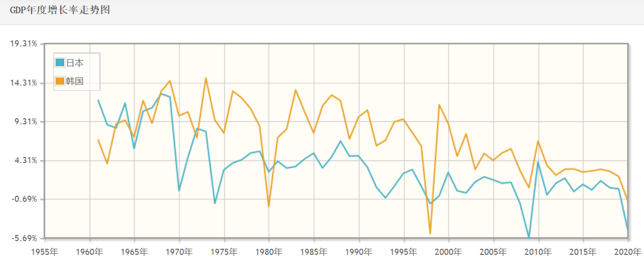
Task: Click the 2015年 x-axis label
Action: coord(583,251)
